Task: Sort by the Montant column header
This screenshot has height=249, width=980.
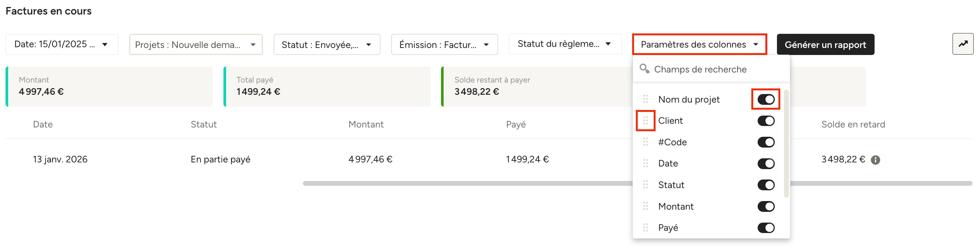Action: (x=366, y=124)
